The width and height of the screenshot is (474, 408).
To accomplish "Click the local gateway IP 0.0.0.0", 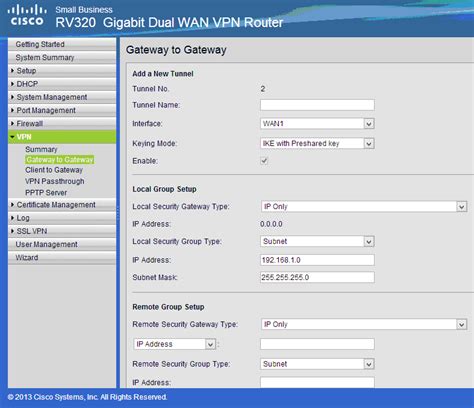I will click(271, 224).
